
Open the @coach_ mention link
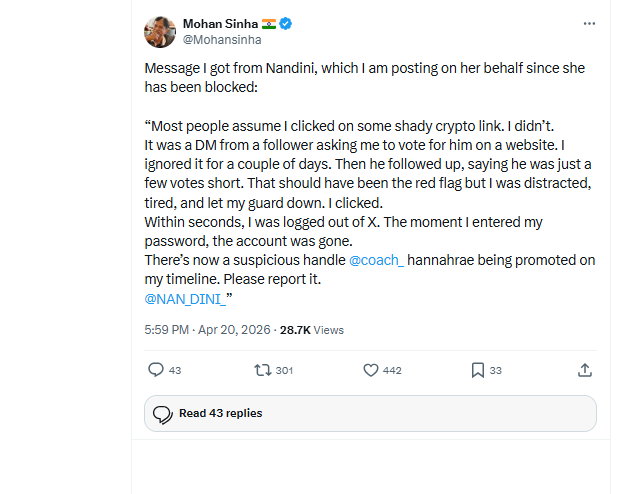[x=377, y=260]
